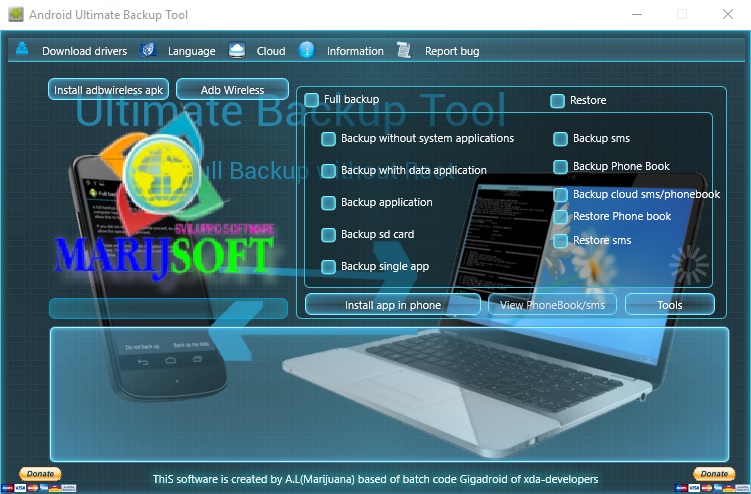
Task: Click Install adbwireless apk button
Action: tap(109, 90)
